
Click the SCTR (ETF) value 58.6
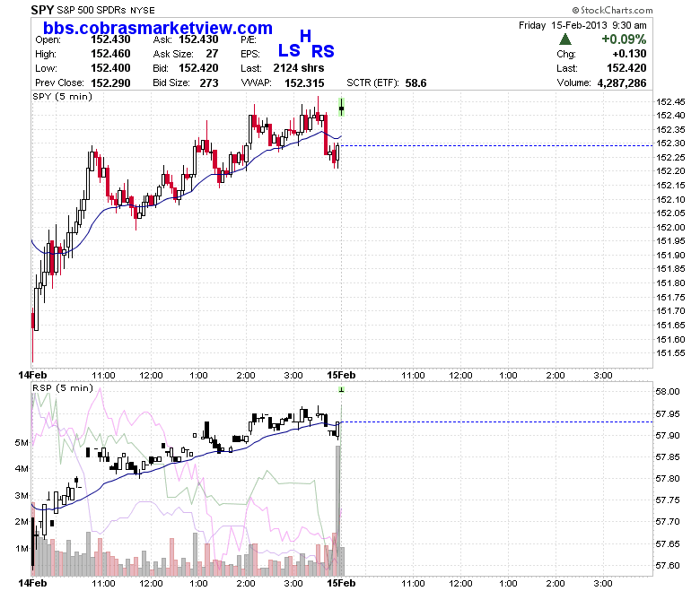[416, 83]
